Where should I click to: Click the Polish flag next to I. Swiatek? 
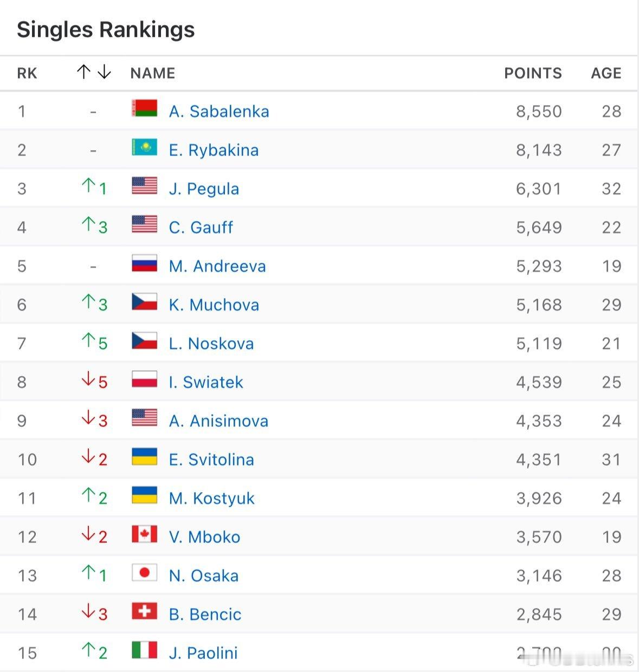(x=145, y=379)
